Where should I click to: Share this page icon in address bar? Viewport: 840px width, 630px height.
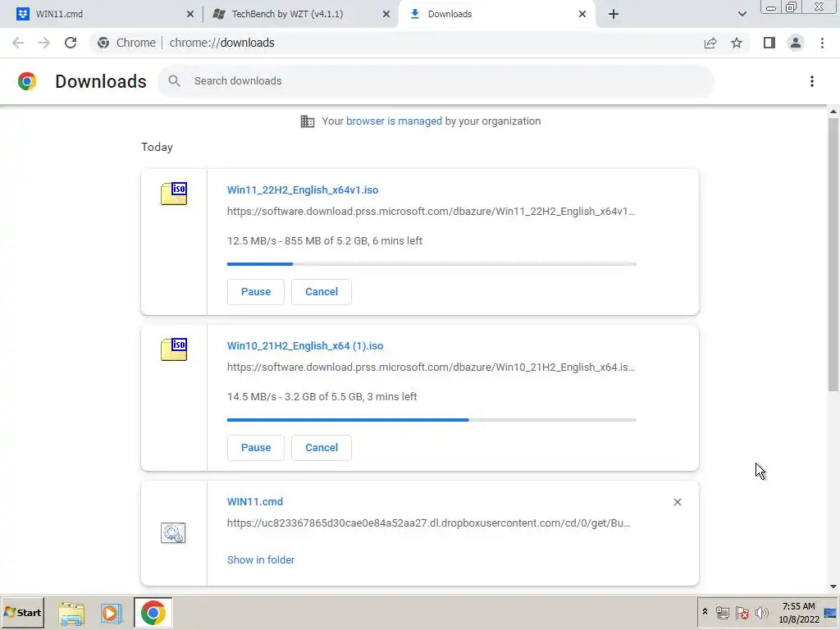click(x=710, y=43)
